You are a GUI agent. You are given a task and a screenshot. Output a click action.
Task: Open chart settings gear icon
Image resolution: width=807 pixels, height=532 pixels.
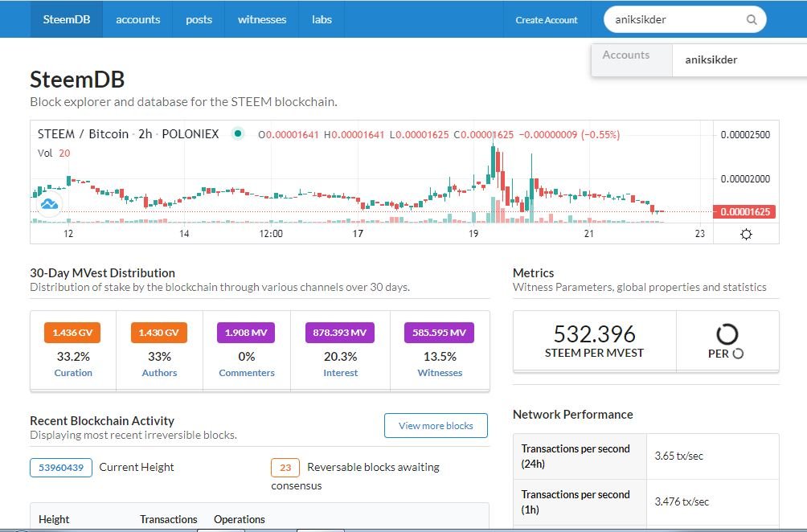tap(746, 235)
